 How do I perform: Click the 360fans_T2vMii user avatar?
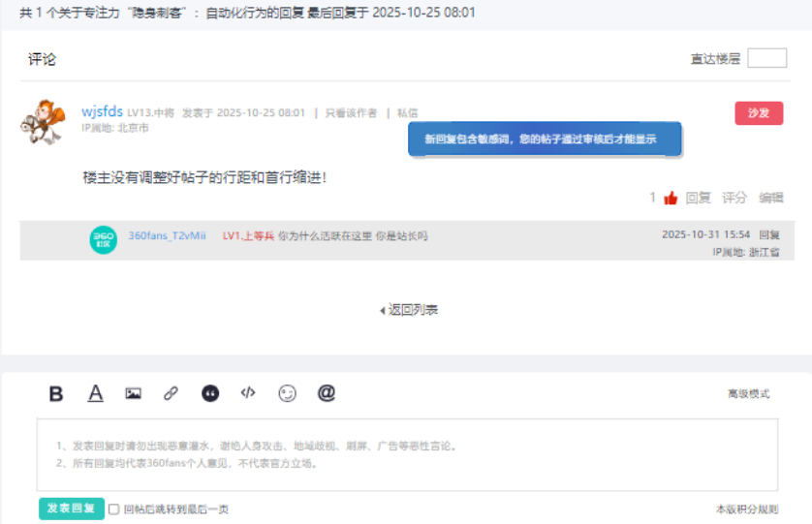pos(103,239)
